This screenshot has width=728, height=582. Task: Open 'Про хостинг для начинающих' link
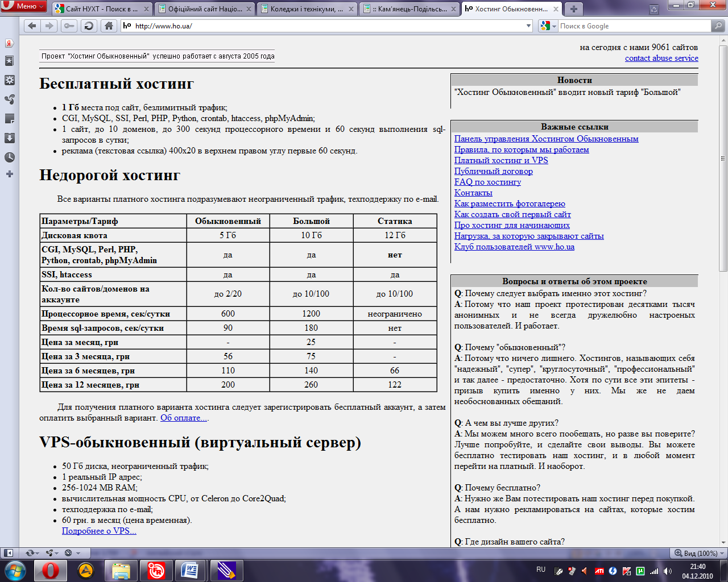click(512, 225)
